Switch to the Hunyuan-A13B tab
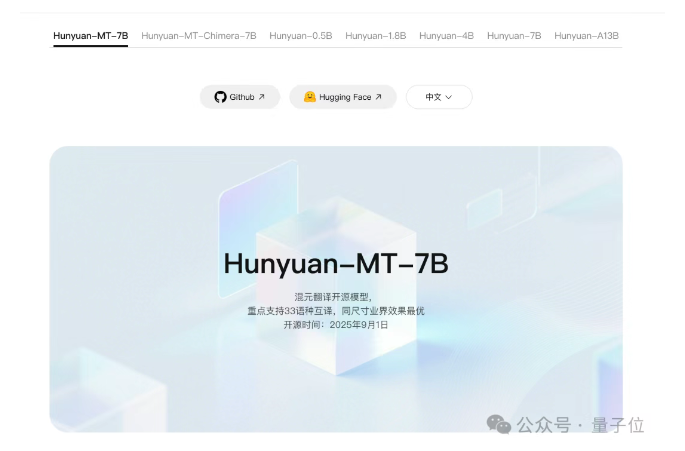This screenshot has height=451, width=685. tap(586, 36)
